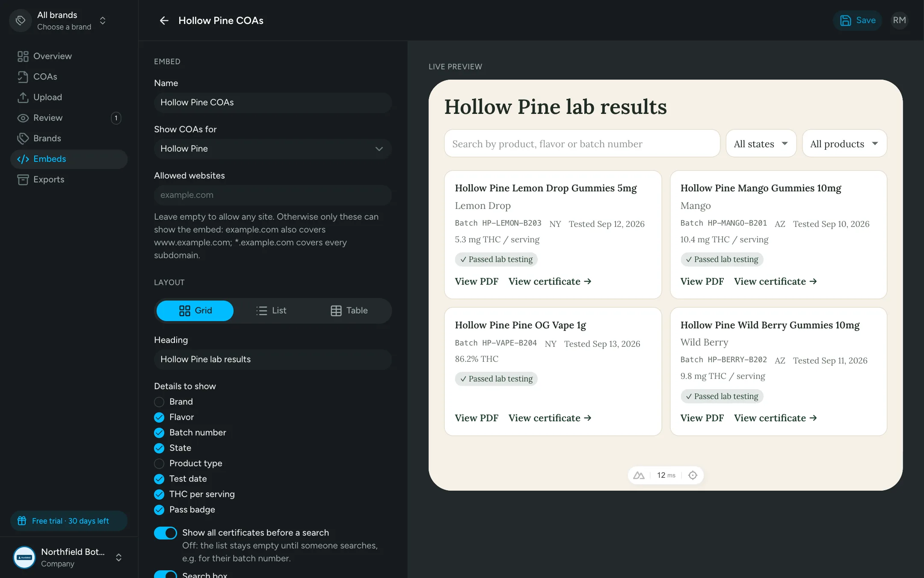The image size is (924, 578).
Task: Click the Review pending count badge
Action: click(x=116, y=118)
